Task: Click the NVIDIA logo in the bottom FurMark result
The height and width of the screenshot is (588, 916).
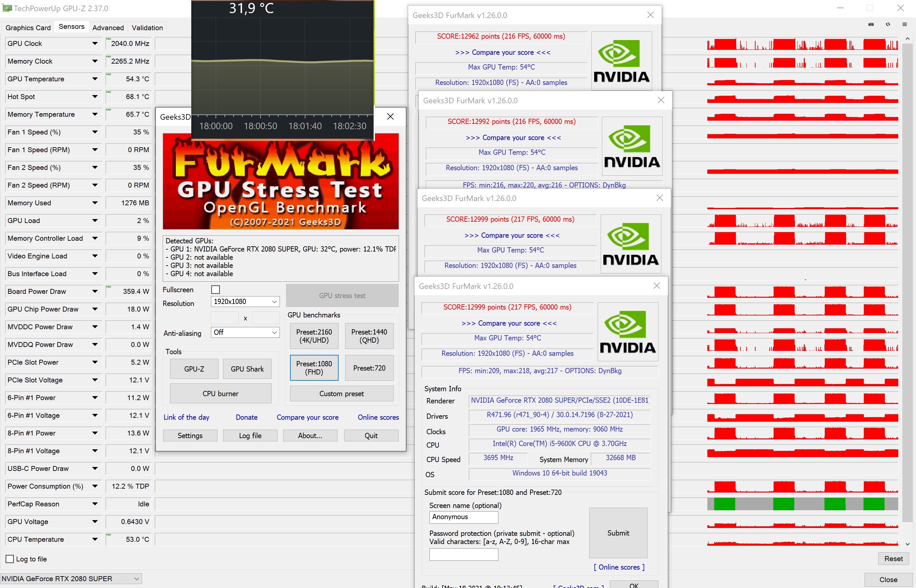Action: 628,332
